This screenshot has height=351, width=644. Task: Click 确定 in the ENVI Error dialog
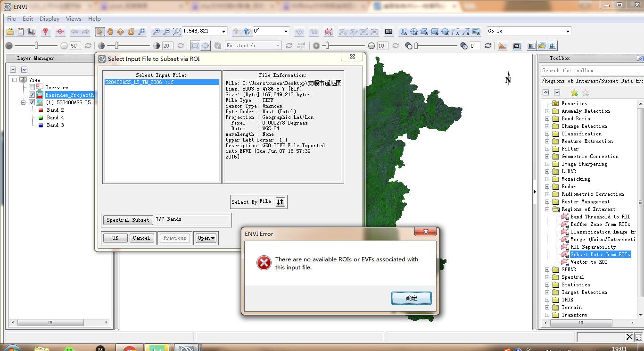click(411, 298)
